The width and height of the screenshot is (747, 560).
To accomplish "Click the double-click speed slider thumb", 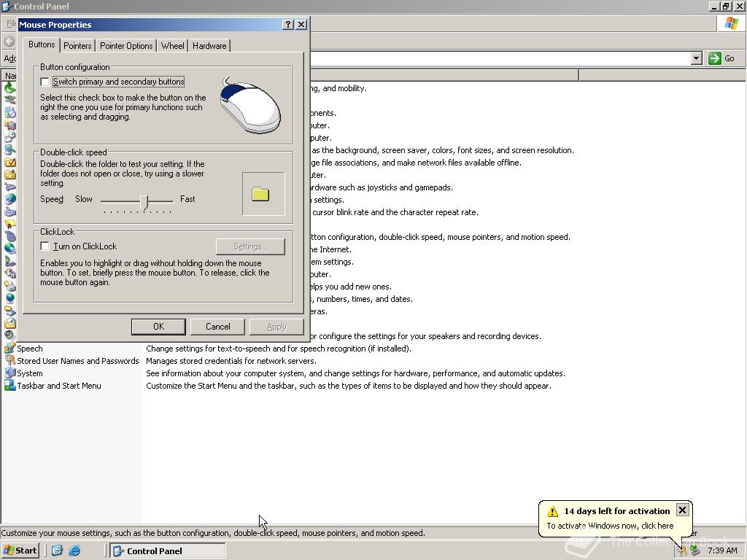I will pos(145,202).
